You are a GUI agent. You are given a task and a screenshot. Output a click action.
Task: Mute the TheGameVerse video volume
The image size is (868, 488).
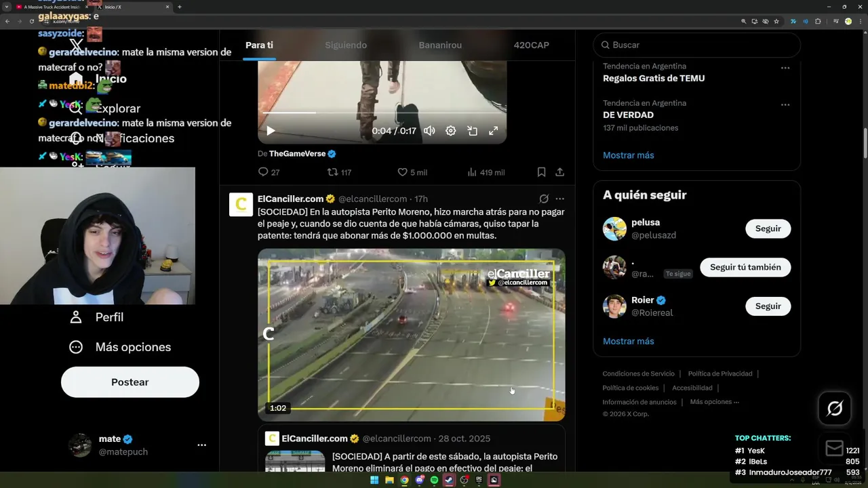(x=429, y=131)
